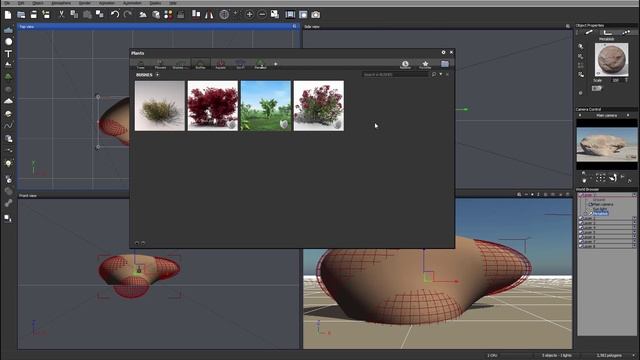Viewport: 640px width, 360px height.
Task: Toggle the Layer 4 checkbox in World Browser
Action: click(x=581, y=227)
